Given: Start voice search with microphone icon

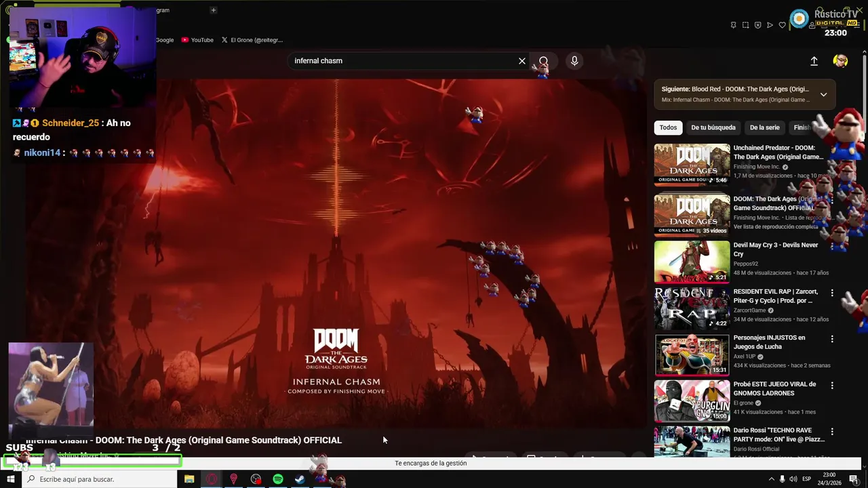Looking at the screenshot, I should (x=574, y=61).
